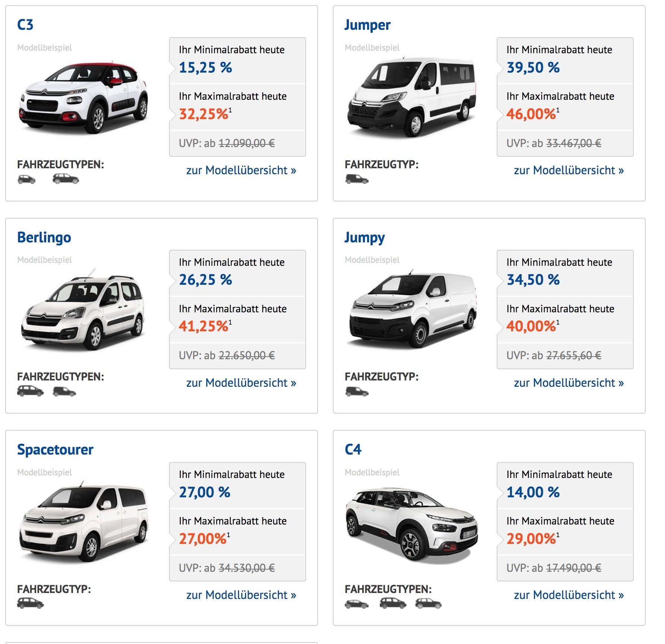
Task: Click the van type icon under Jumpy
Action: 357,392
